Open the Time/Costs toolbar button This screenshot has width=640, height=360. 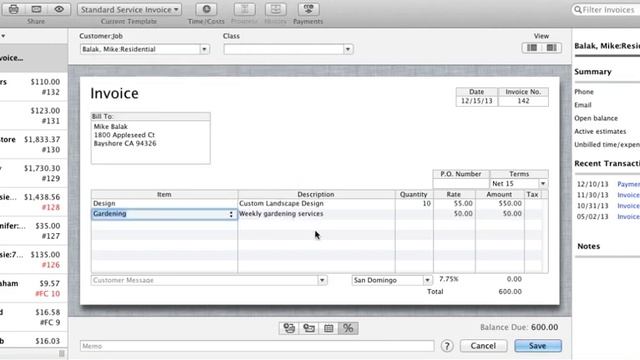(x=207, y=9)
